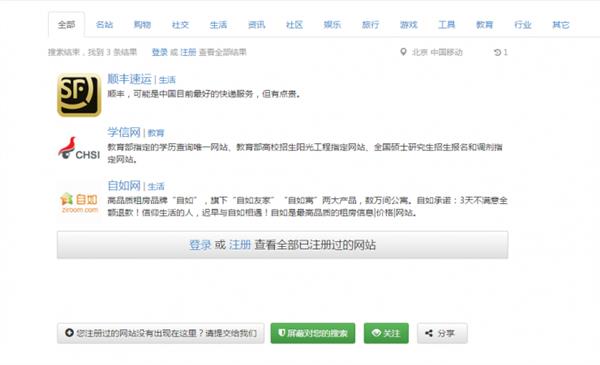Click the eye icon on 关注 button
This screenshot has height=365, width=600.
pyautogui.click(x=377, y=333)
